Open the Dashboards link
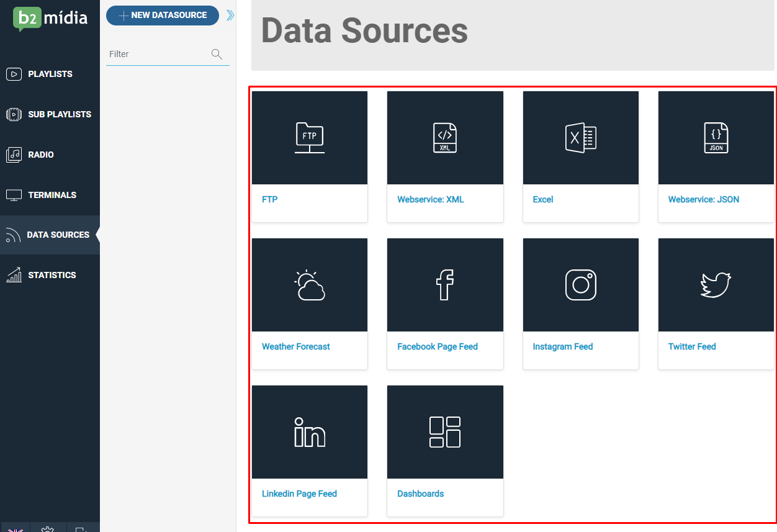Image resolution: width=777 pixels, height=532 pixels. pos(421,494)
